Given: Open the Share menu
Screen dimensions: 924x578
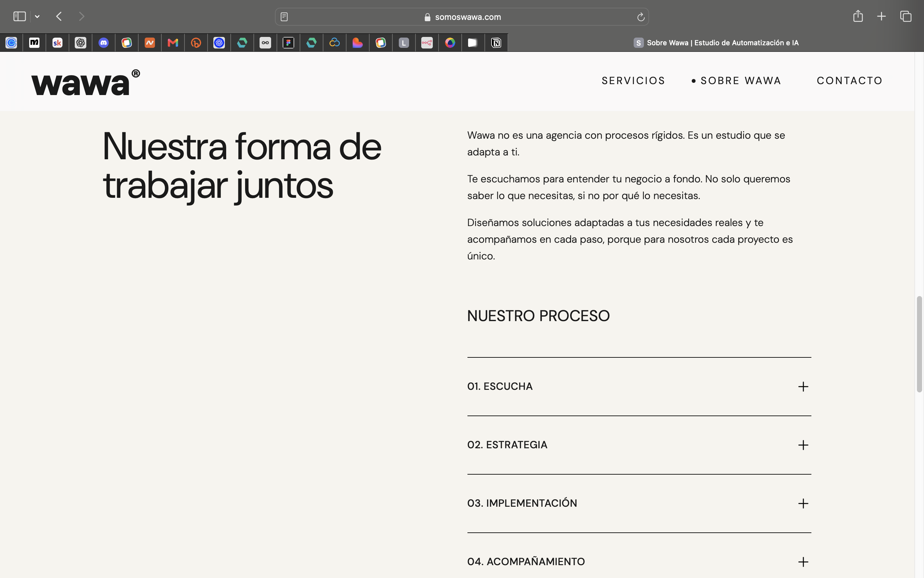Looking at the screenshot, I should coord(858,16).
